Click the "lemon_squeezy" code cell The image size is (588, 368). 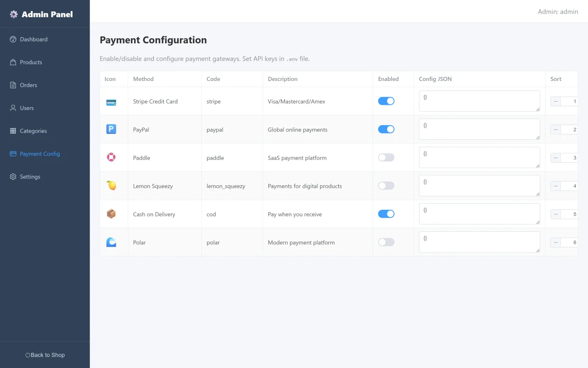point(232,186)
